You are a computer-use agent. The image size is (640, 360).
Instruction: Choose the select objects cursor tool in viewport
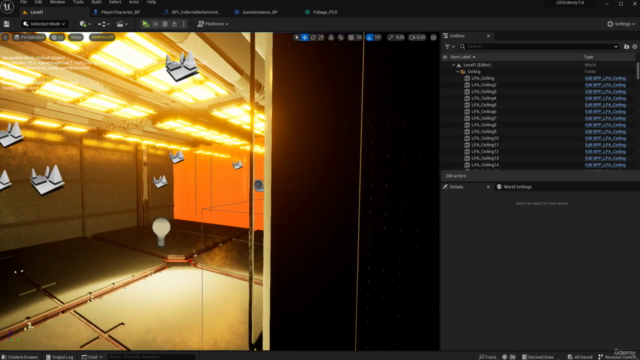[x=296, y=38]
